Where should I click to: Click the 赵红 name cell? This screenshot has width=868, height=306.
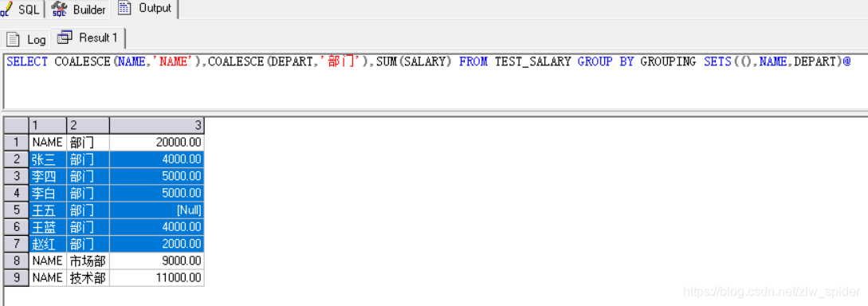pyautogui.click(x=48, y=244)
